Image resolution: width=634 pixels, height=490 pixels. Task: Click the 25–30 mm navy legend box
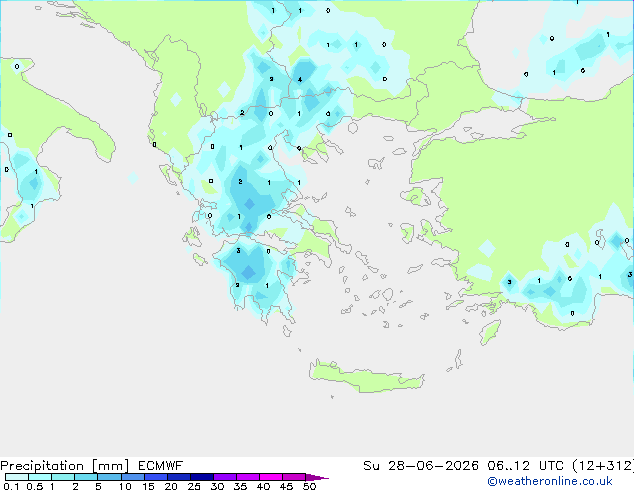point(201,477)
